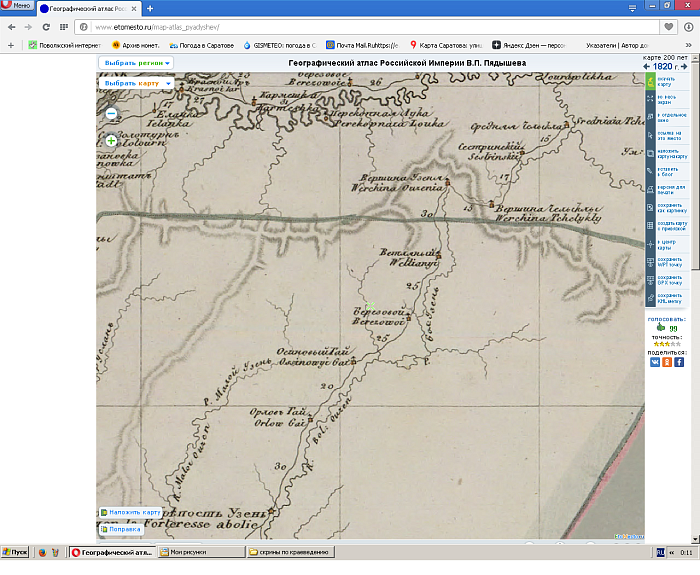Share map on Odnoklassniki
The image size is (700, 575).
[667, 362]
